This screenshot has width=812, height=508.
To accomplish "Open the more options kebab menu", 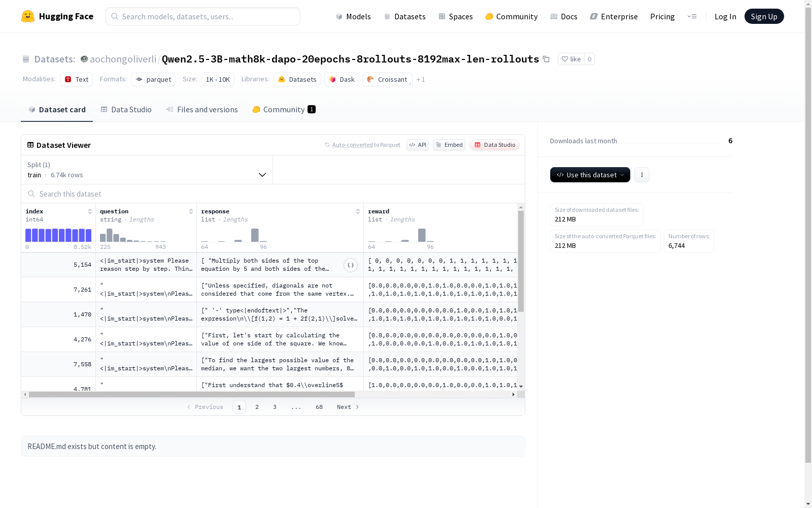I will coord(642,175).
